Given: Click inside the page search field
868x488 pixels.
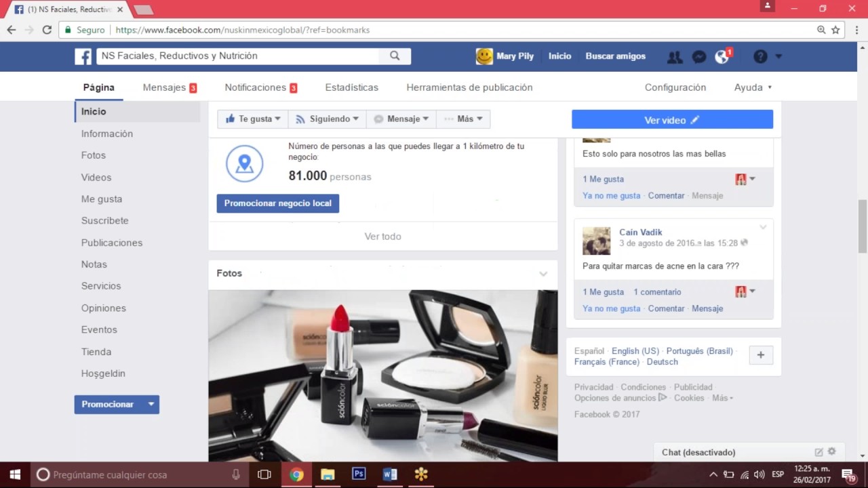Looking at the screenshot, I should tap(237, 56).
